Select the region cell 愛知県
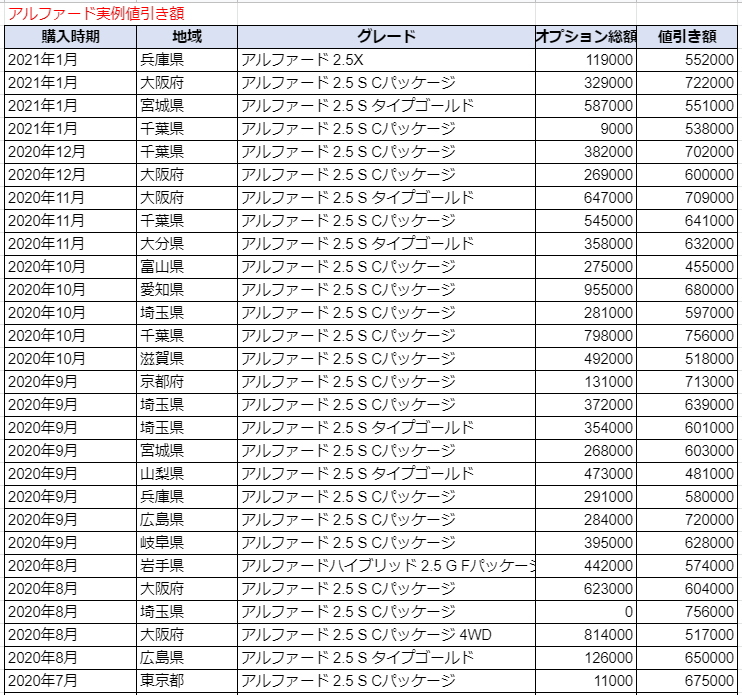This screenshot has height=695, width=742. point(187,290)
